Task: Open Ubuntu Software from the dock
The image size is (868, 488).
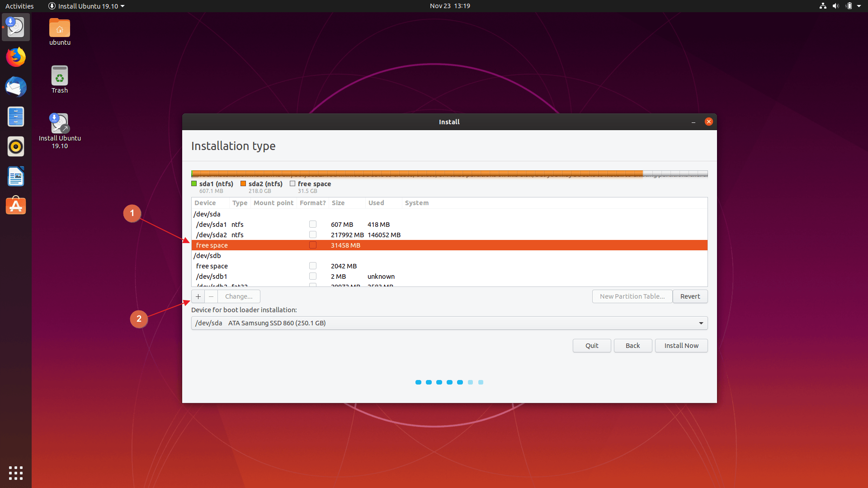Action: tap(16, 206)
